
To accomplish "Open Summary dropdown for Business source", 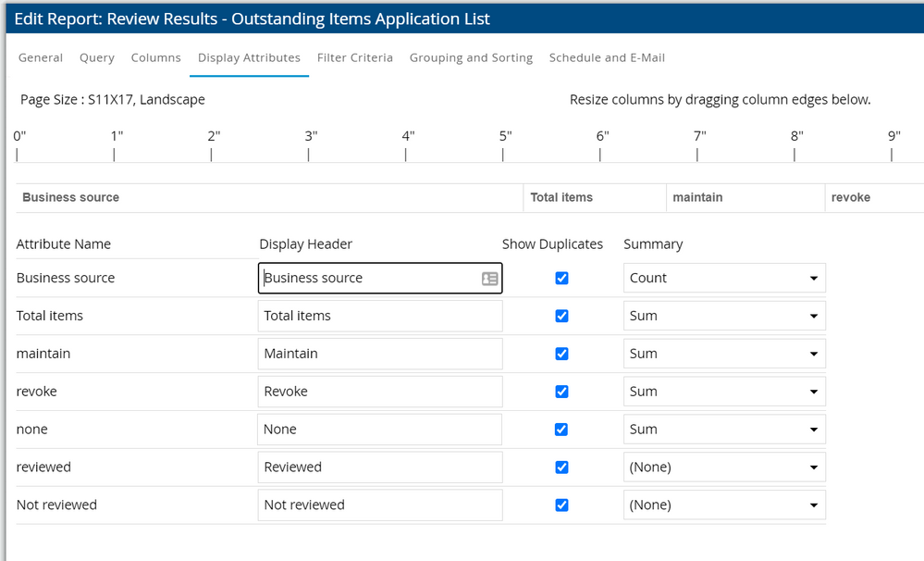I will click(724, 279).
